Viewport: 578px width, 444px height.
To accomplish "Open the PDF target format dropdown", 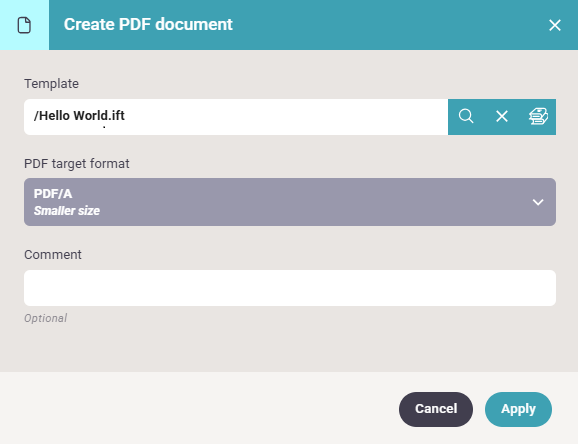I will (x=290, y=202).
